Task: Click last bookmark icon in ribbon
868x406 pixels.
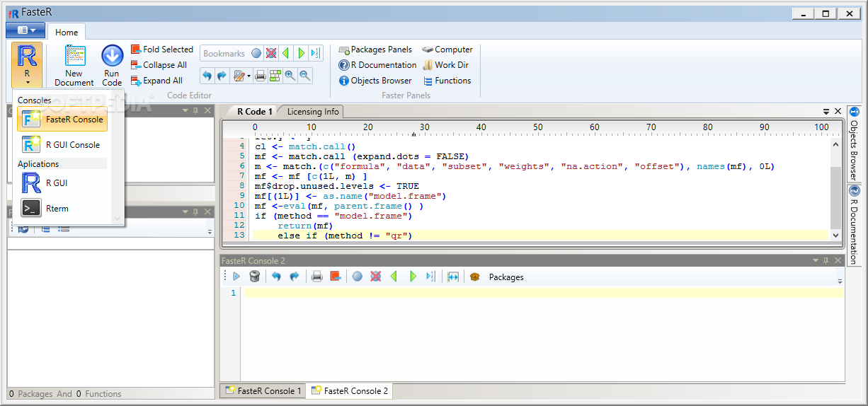Action: pos(315,53)
